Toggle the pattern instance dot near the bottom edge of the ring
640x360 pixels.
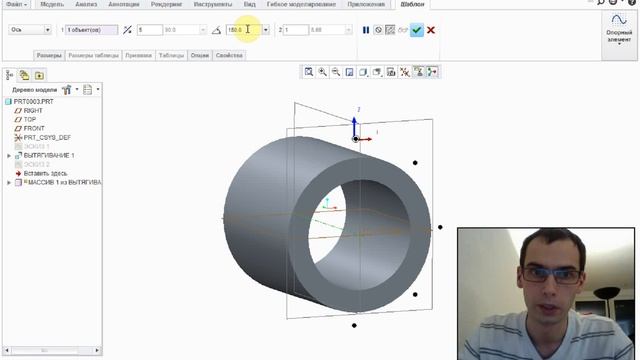point(415,294)
